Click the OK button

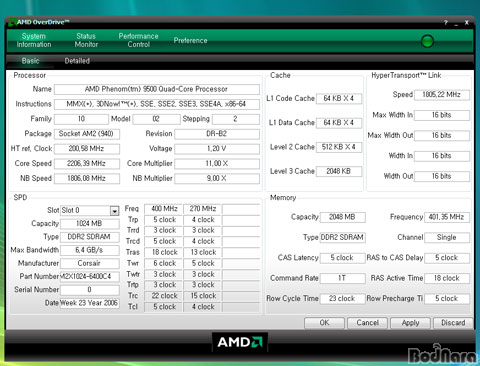[x=324, y=323]
